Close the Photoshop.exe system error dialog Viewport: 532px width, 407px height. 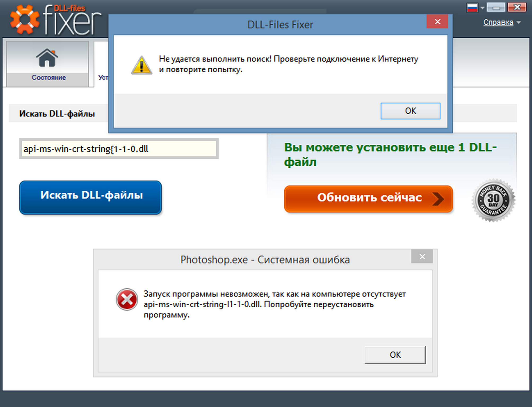click(x=422, y=256)
